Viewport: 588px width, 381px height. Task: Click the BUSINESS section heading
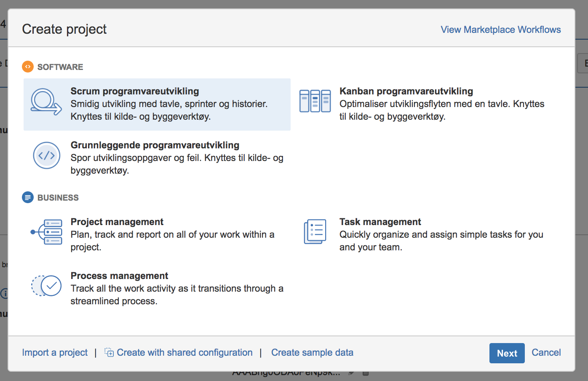pos(58,198)
